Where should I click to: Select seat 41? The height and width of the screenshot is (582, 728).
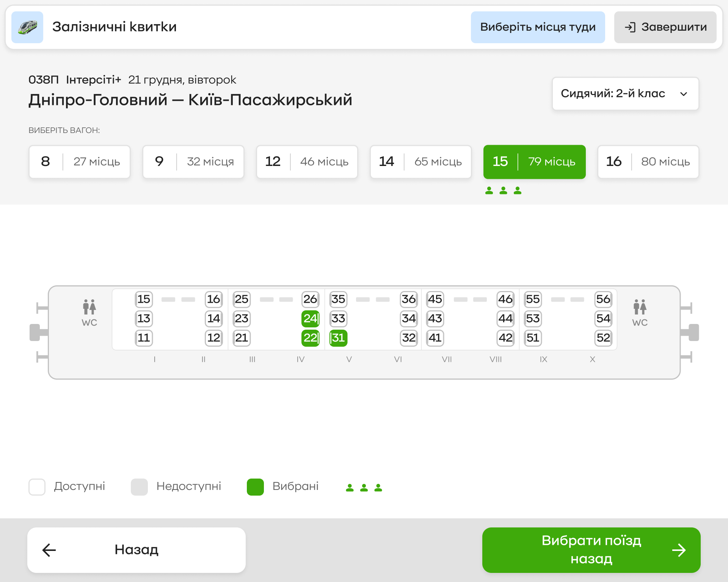435,338
